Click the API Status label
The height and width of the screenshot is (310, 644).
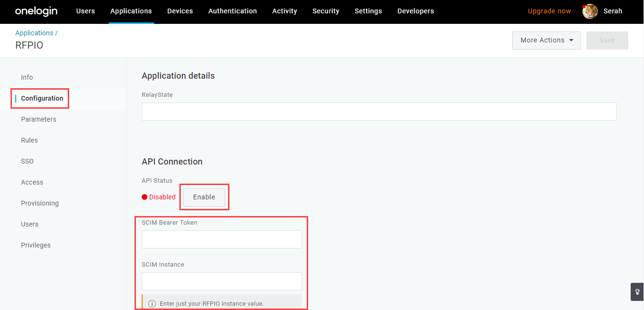(157, 181)
